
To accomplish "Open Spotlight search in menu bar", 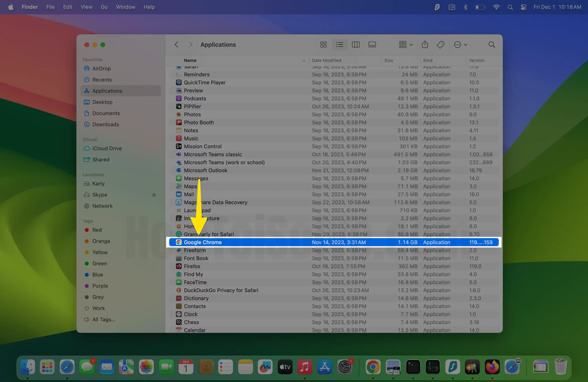I will pos(510,7).
